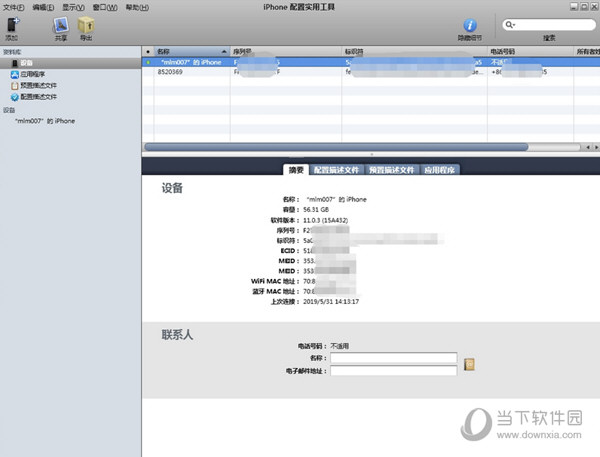Click the search magnifier dropdown icon
Screen dimensions: 600x457
click(510, 25)
